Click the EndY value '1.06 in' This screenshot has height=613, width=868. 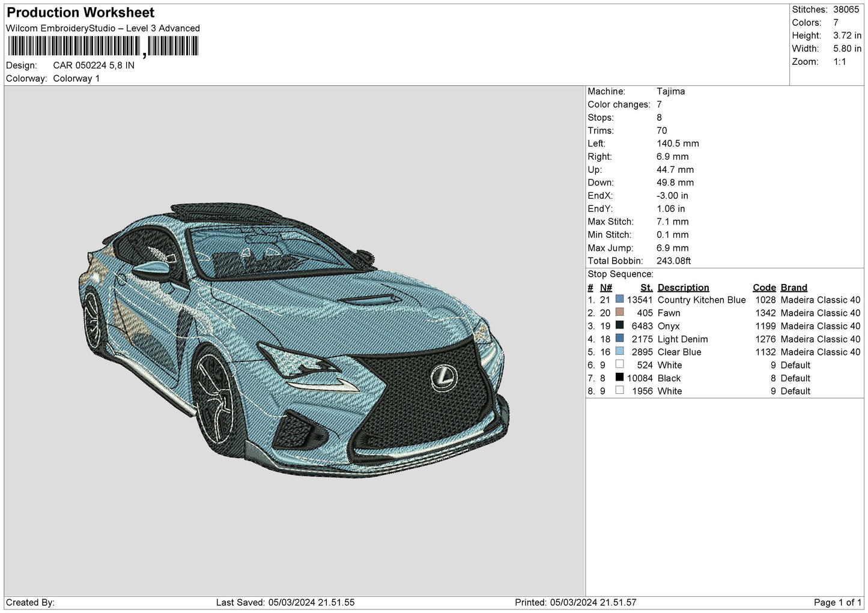tap(670, 209)
